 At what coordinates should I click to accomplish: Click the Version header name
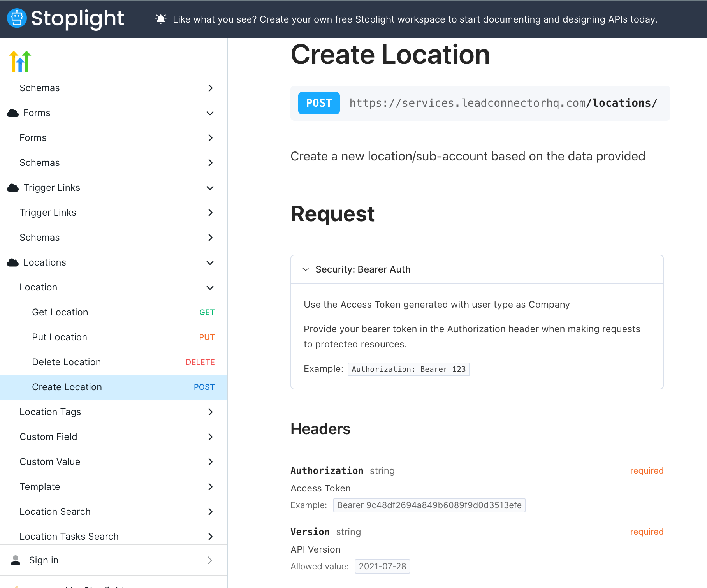coord(310,532)
